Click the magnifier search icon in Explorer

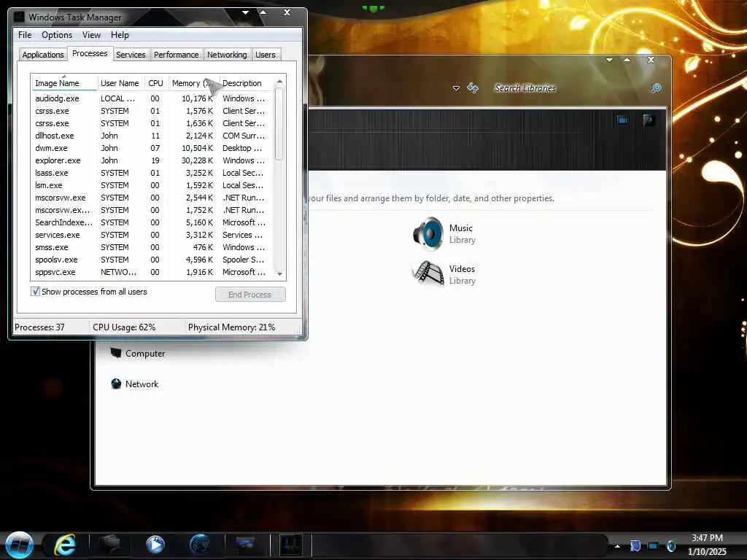pos(656,88)
